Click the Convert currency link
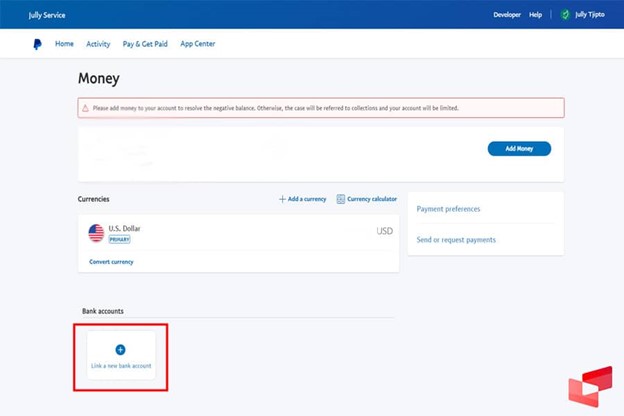624x416 pixels. click(111, 262)
